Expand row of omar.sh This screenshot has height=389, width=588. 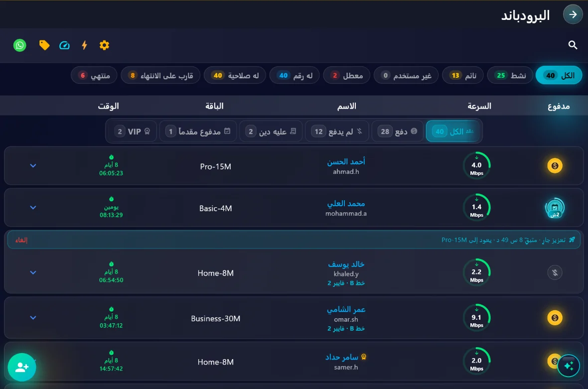33,318
